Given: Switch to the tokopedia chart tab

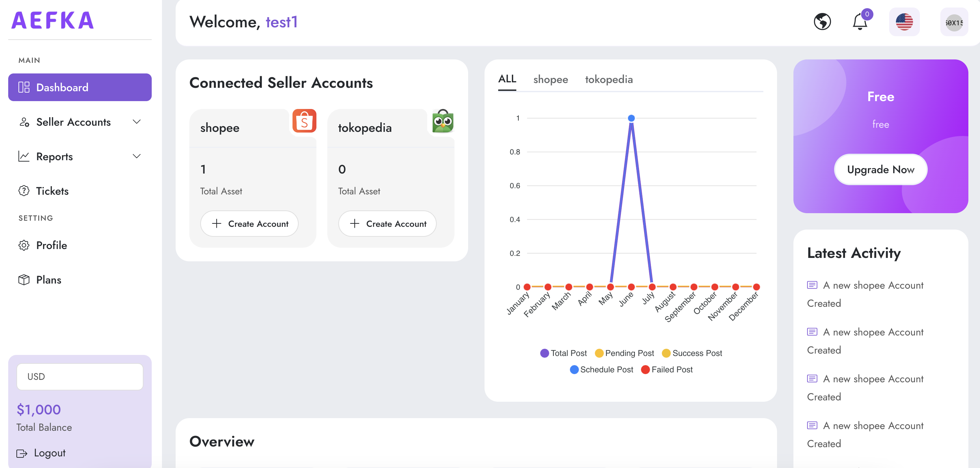Looking at the screenshot, I should (x=609, y=80).
